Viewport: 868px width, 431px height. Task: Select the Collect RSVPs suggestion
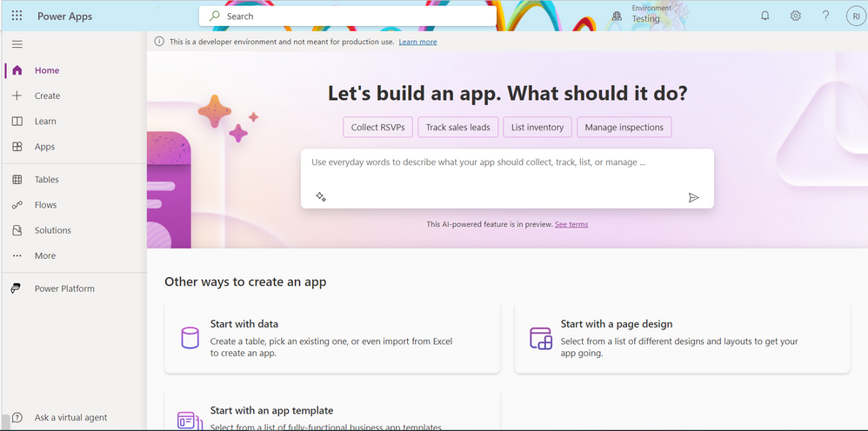378,127
